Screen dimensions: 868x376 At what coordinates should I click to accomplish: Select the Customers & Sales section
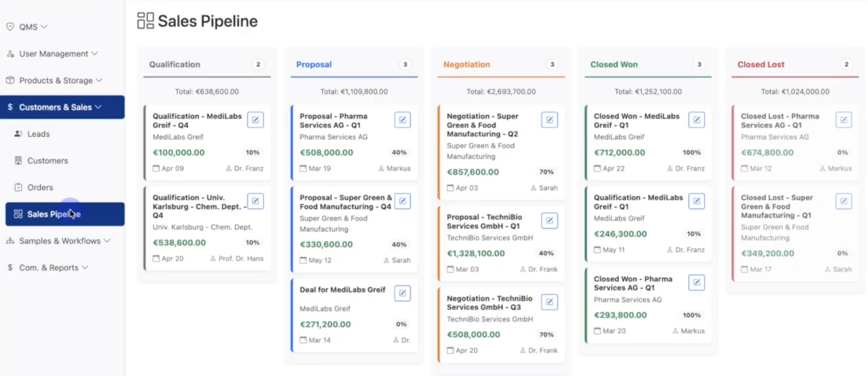62,107
